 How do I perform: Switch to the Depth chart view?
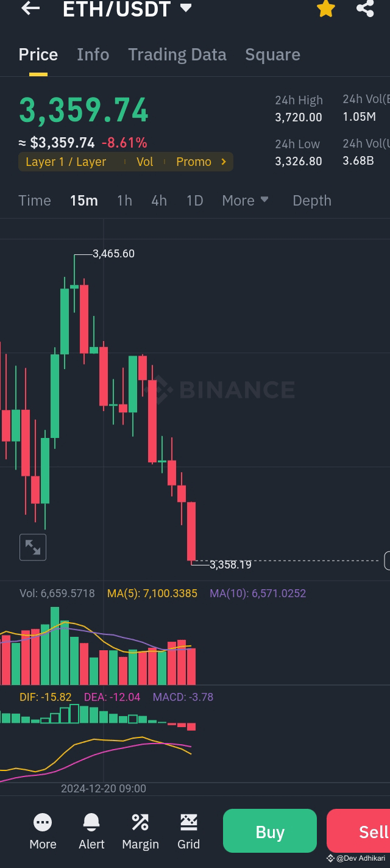[x=311, y=200]
